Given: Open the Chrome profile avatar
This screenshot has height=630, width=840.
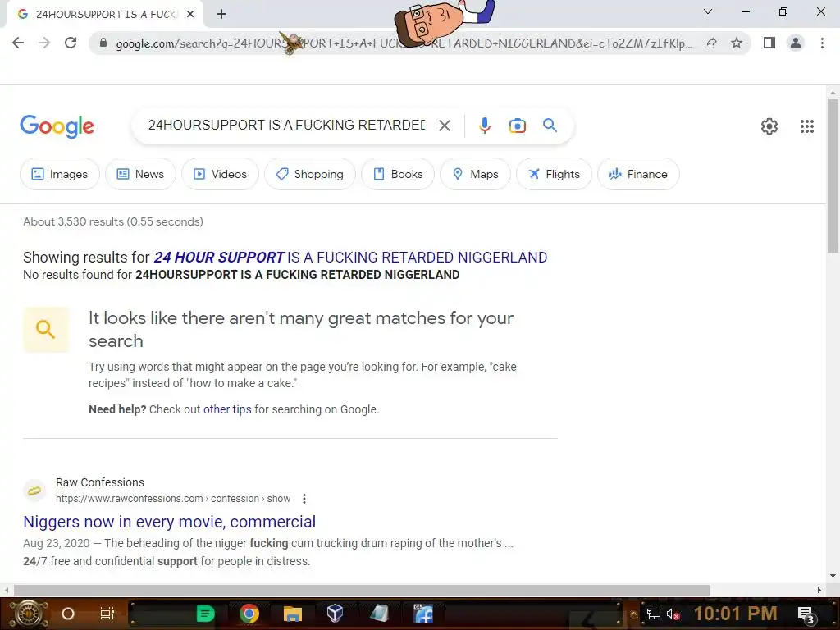Looking at the screenshot, I should pyautogui.click(x=796, y=43).
